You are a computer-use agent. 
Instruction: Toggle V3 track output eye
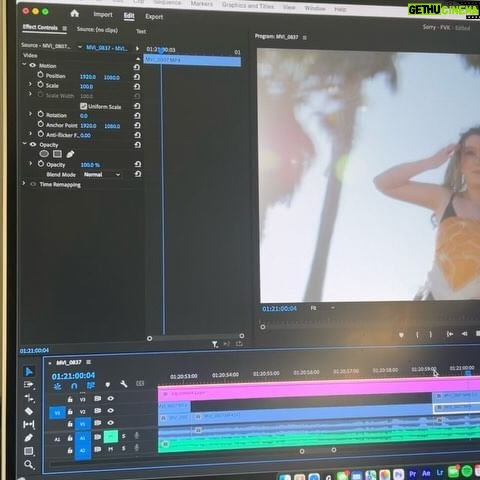(111, 398)
